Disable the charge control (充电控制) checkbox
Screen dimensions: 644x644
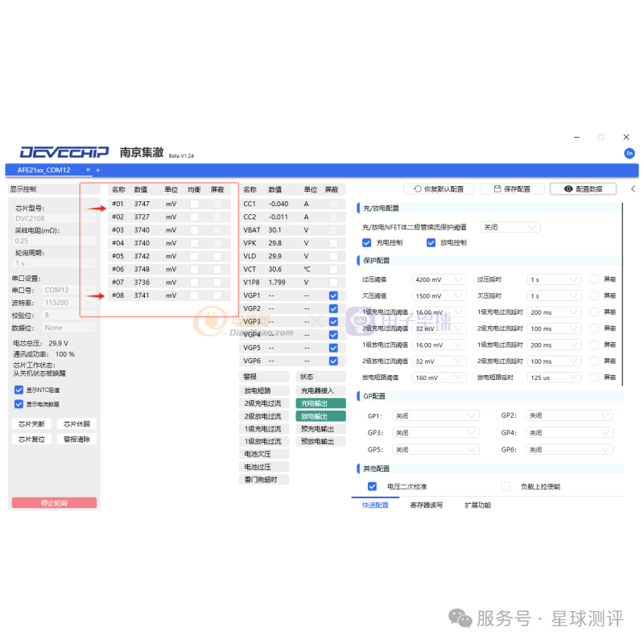367,242
